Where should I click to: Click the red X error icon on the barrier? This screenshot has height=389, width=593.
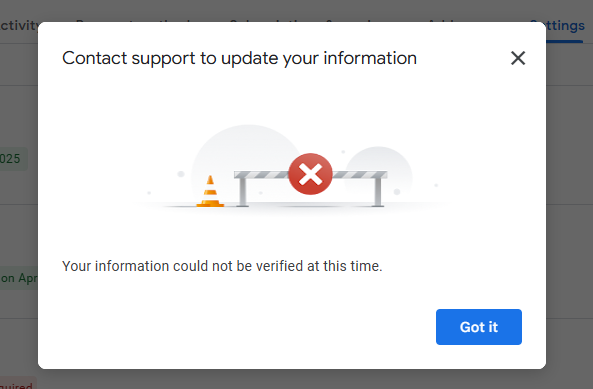coord(310,174)
